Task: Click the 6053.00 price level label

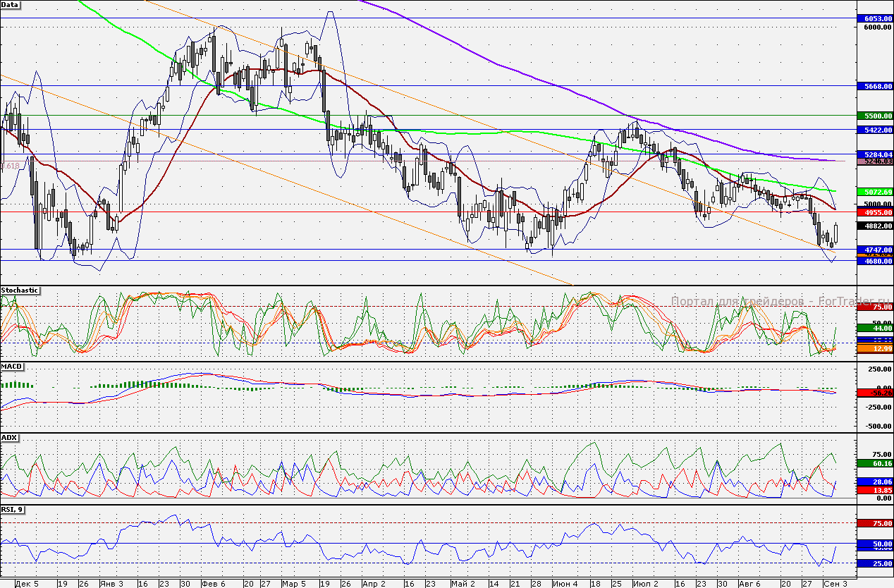Action: coord(874,18)
